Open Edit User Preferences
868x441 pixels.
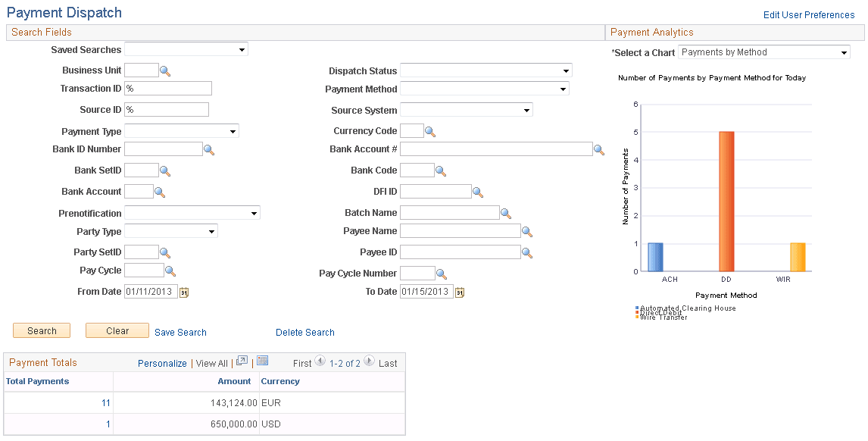pyautogui.click(x=808, y=14)
